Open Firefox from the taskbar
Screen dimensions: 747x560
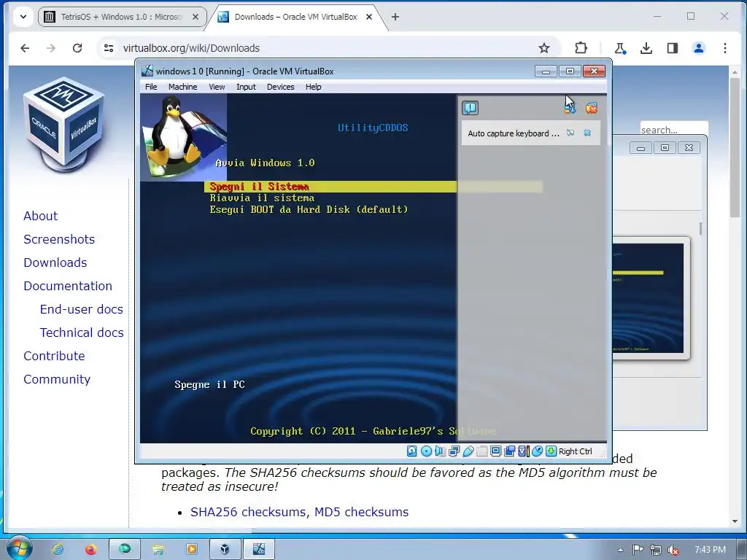[x=90, y=549]
